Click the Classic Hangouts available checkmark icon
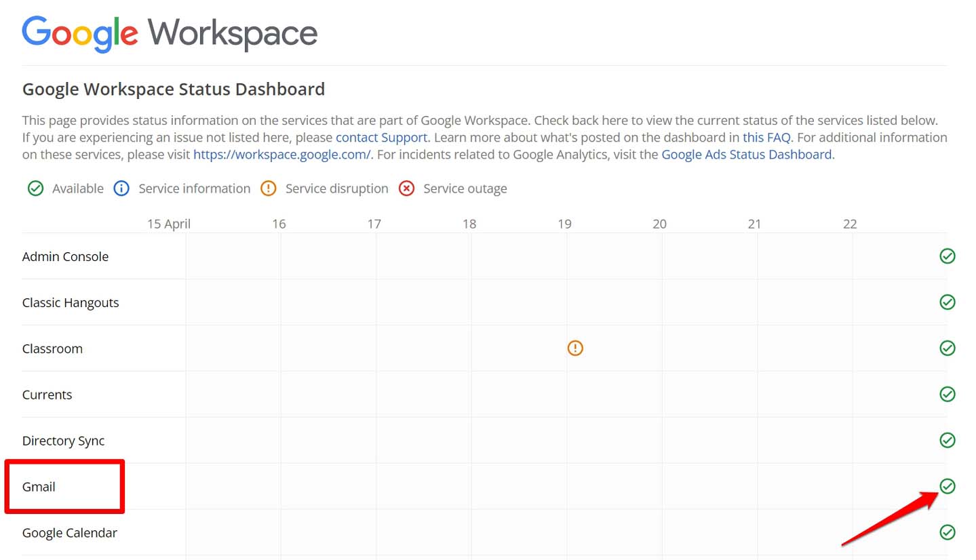The image size is (976, 560). point(948,302)
